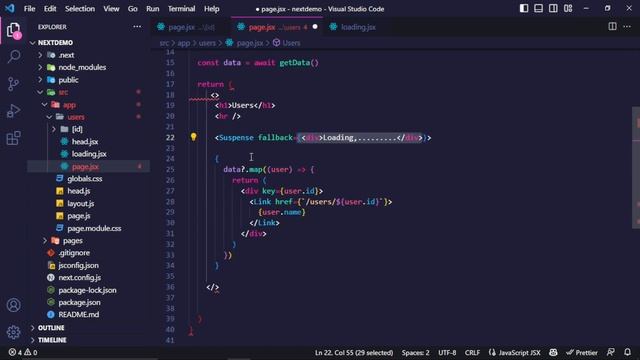Click errors and warnings count in status bar
Screen dimensions: 640x360
23,352
